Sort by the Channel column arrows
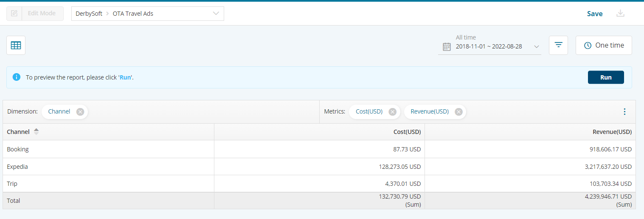Image resolution: width=644 pixels, height=219 pixels. (x=36, y=132)
